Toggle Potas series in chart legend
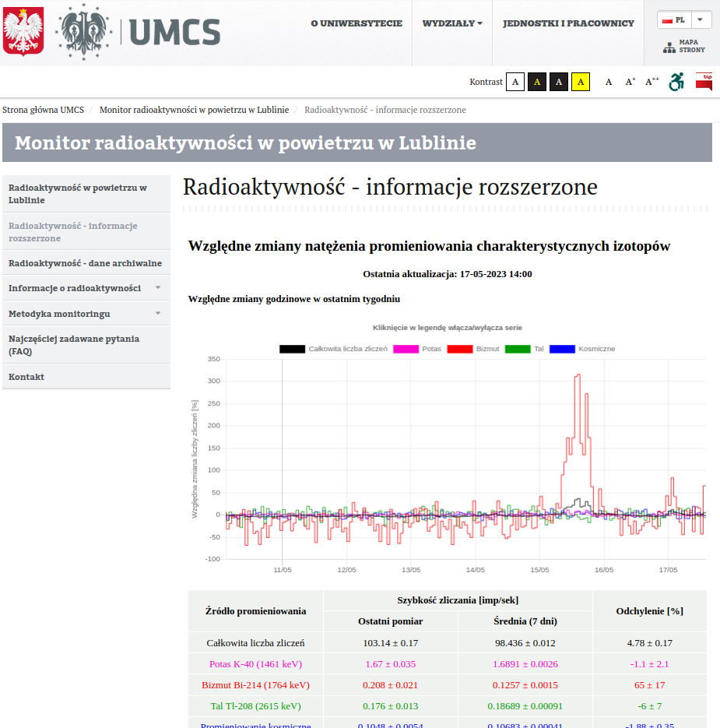 point(417,349)
